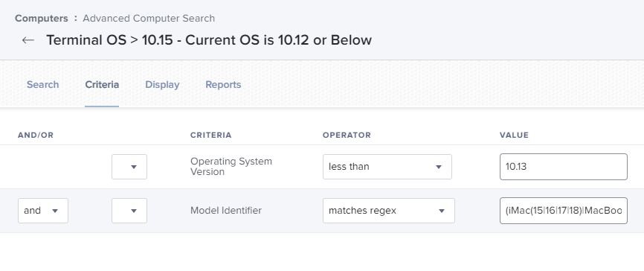Click the value field containing 10.13
This screenshot has height=271, width=644.
point(564,167)
